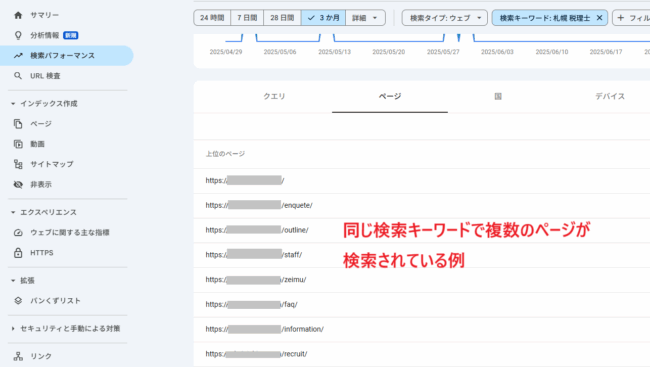Click the 2025/06/10 date on chart axis
The image size is (650, 367).
[552, 52]
